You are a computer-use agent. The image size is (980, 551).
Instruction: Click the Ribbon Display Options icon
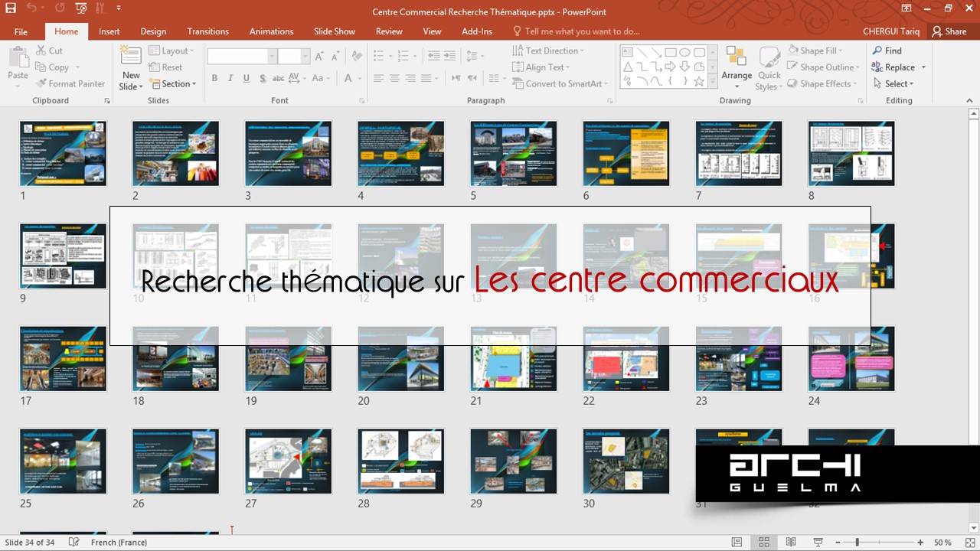pos(906,8)
